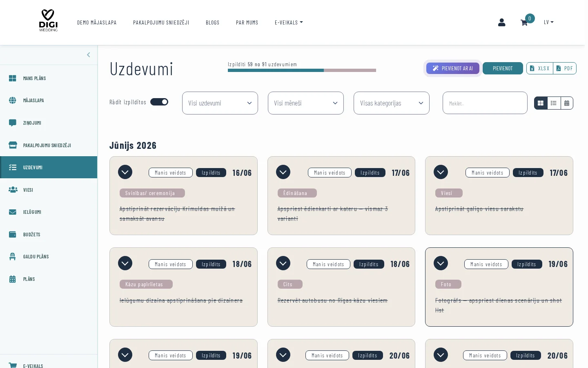Switch tasks to calendar view

(567, 103)
